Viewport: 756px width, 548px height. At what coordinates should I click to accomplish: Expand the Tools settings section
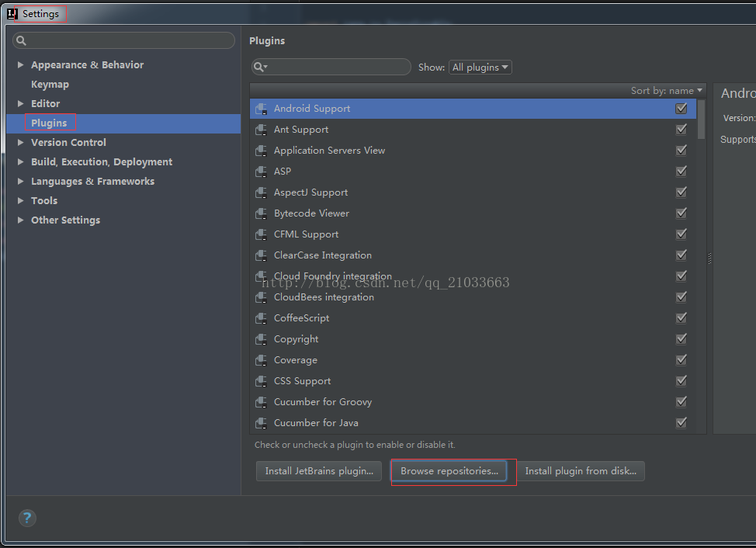coord(20,200)
